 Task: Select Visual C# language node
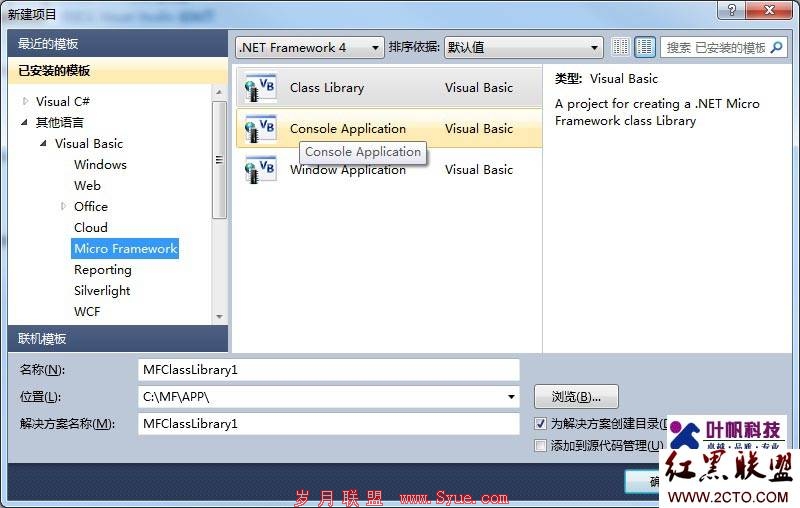click(x=62, y=101)
